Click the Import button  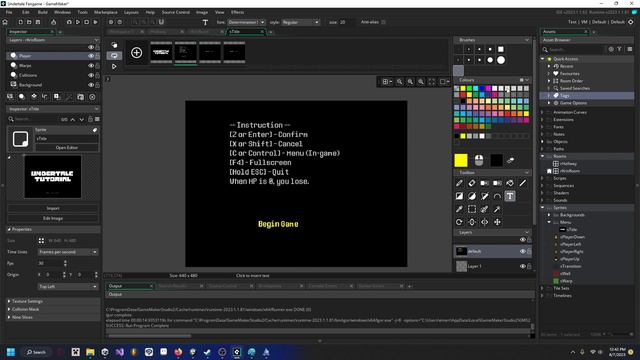tap(53, 209)
